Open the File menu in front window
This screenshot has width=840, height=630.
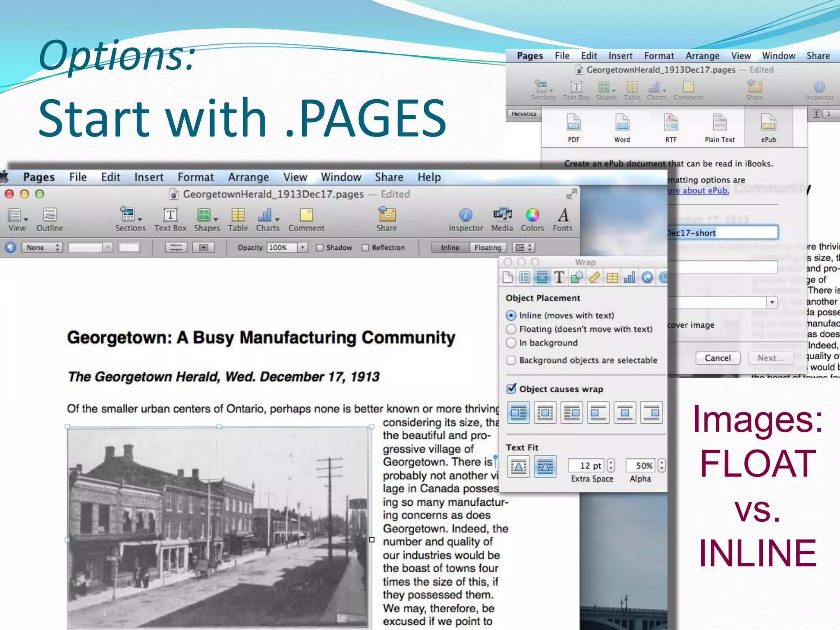coord(78,177)
